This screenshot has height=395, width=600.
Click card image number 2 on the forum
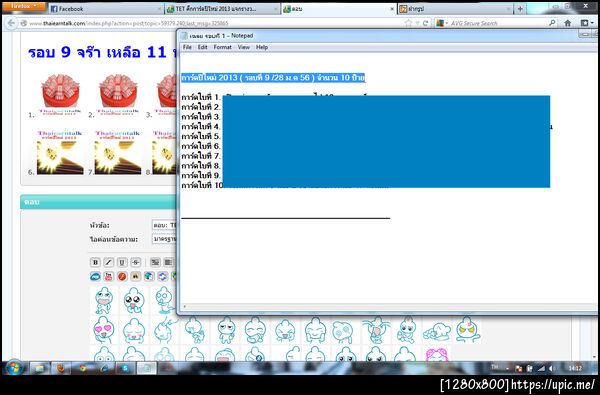pyautogui.click(x=118, y=94)
